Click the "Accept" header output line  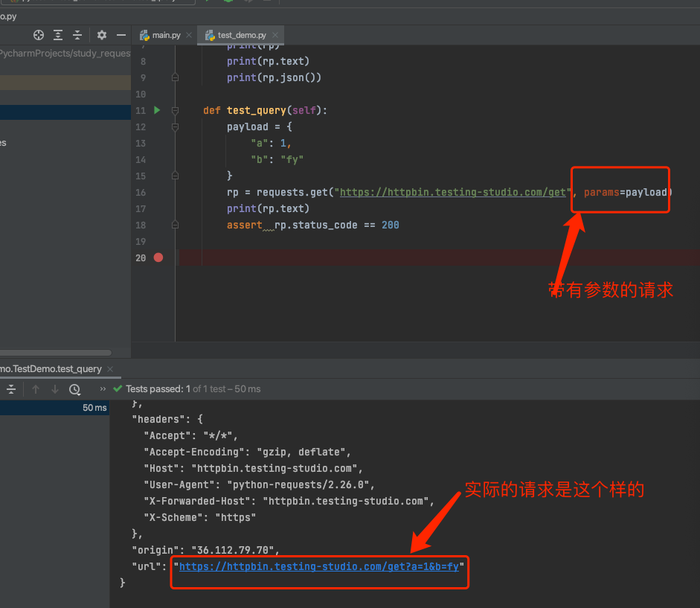point(190,435)
